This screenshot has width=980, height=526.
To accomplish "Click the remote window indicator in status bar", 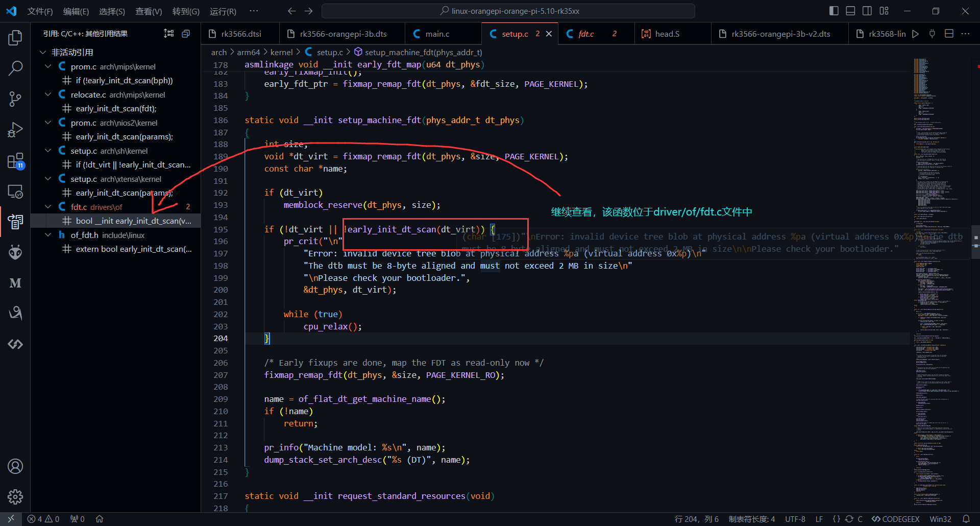I will [x=11, y=519].
